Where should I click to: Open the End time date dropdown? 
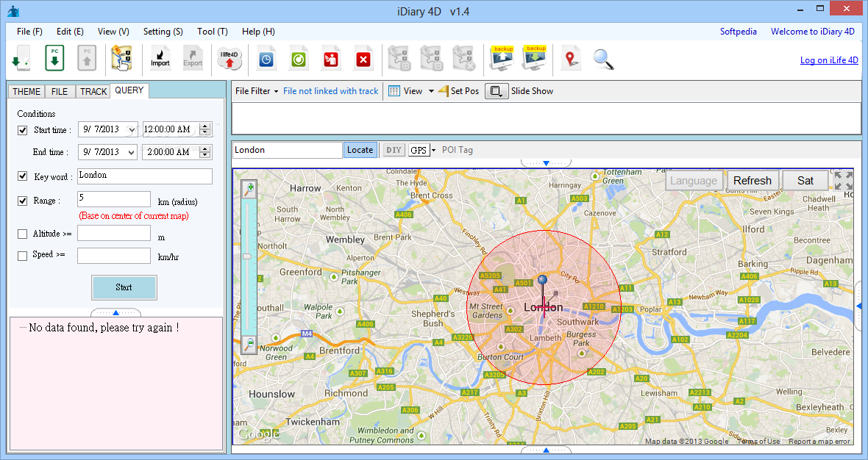pos(131,152)
